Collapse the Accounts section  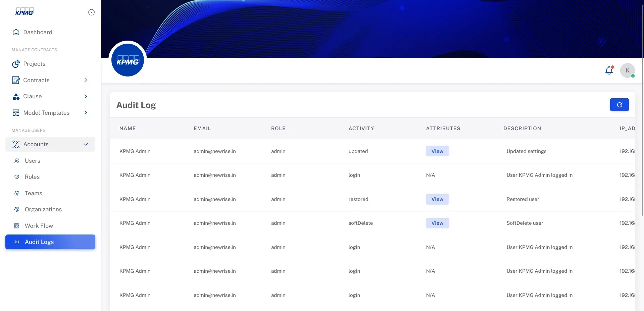(86, 144)
